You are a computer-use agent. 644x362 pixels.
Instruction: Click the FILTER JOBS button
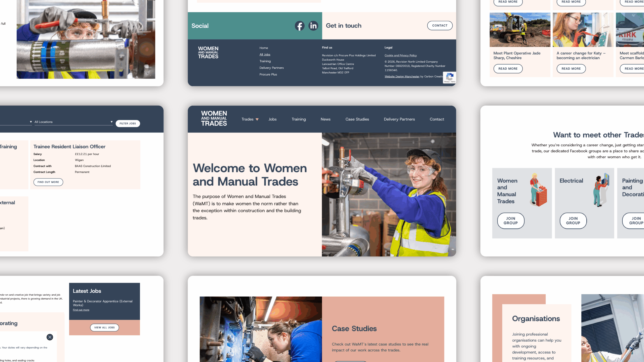point(128,123)
